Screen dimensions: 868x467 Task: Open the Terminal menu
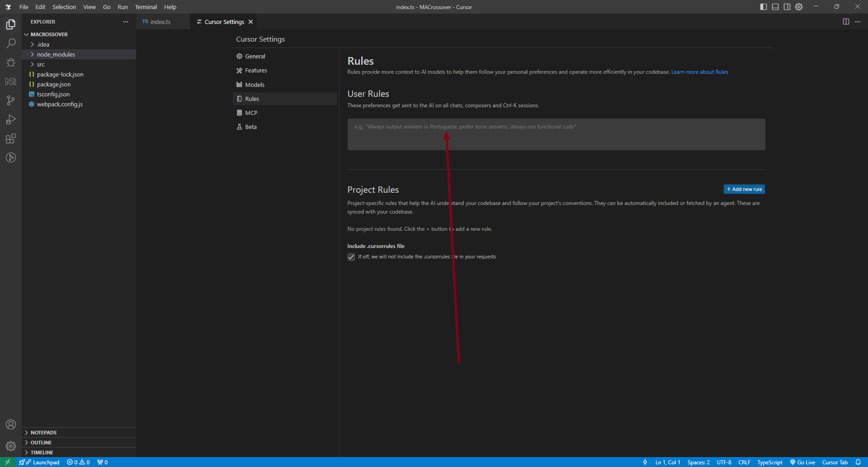[146, 7]
